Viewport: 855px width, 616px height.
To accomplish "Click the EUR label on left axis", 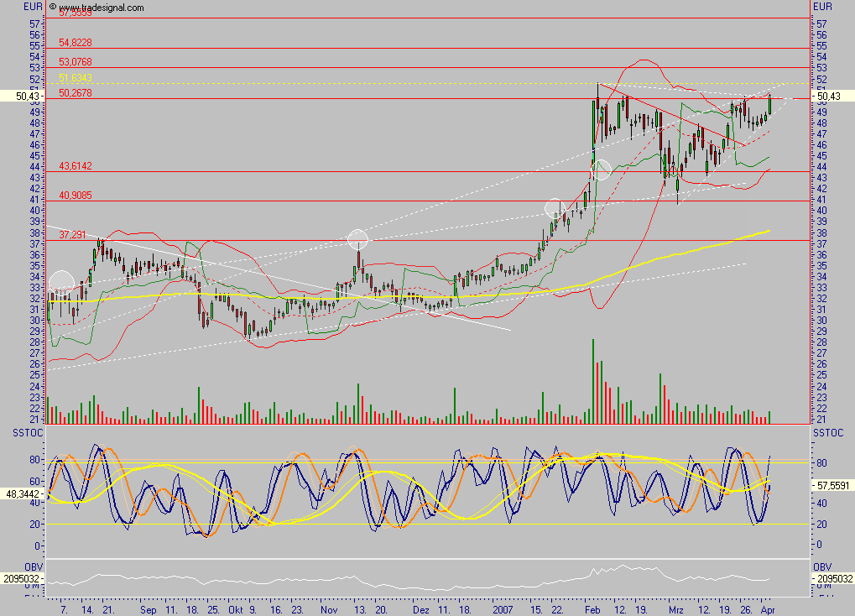I will click(x=33, y=7).
